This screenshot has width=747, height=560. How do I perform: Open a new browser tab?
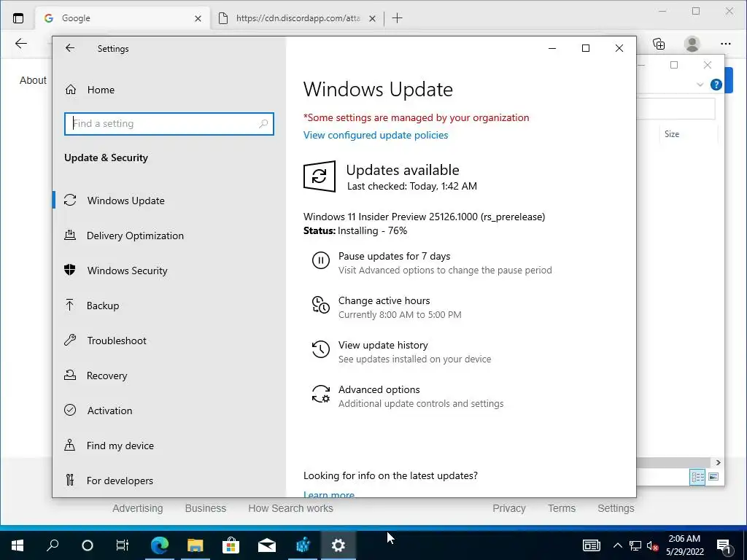coord(397,18)
